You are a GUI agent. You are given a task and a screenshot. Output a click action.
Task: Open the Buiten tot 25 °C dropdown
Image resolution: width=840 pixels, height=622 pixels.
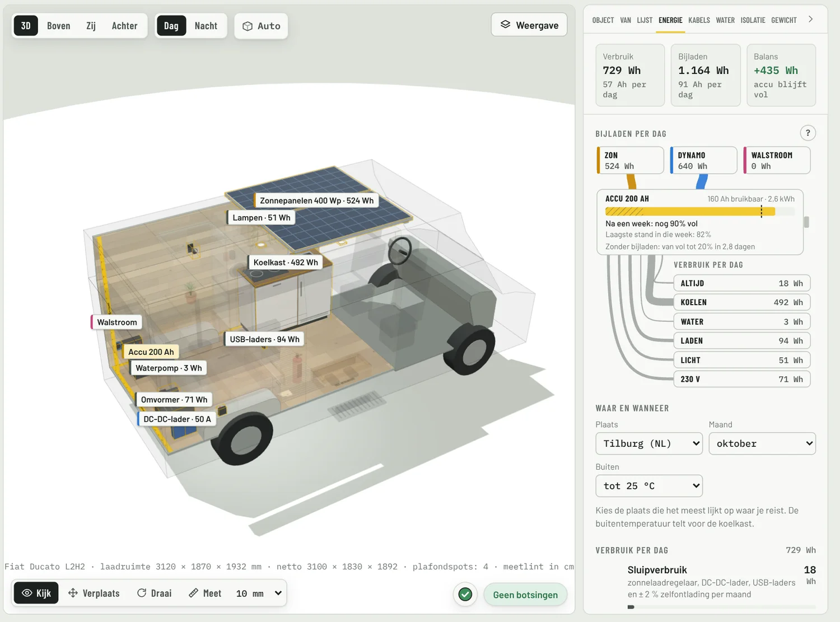tap(649, 485)
